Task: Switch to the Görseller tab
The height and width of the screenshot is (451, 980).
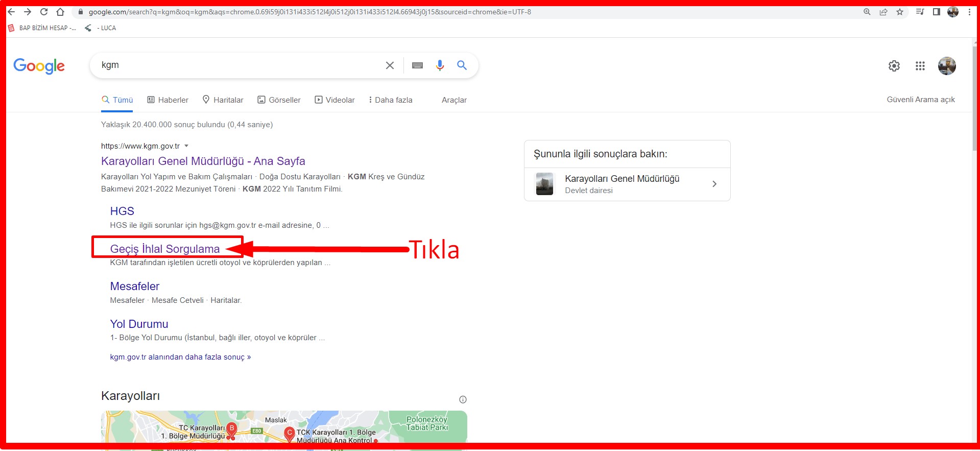Action: coord(279,100)
